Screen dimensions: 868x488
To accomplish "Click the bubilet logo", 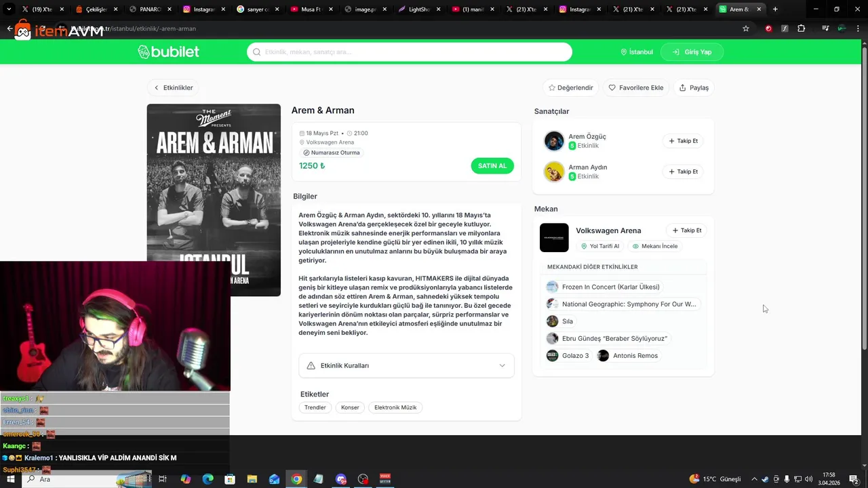I will 168,52.
